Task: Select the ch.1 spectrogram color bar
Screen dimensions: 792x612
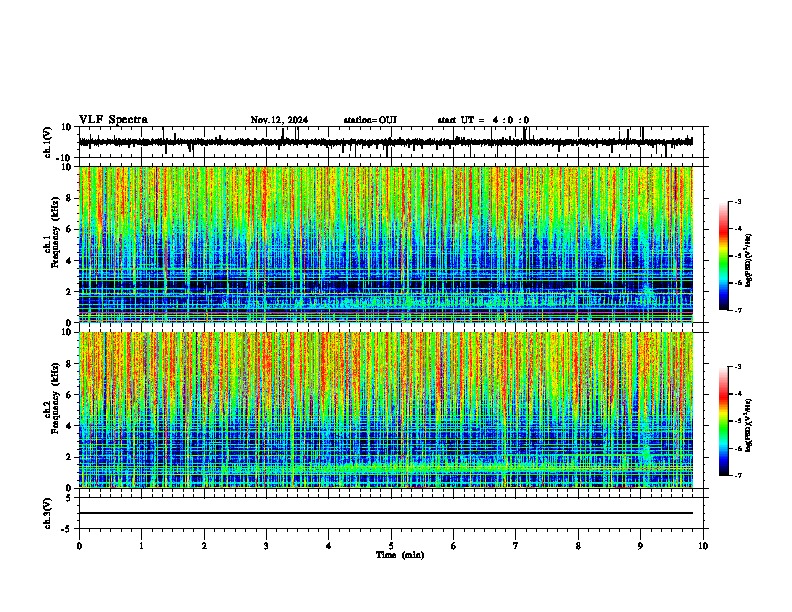Action: pyautogui.click(x=724, y=256)
